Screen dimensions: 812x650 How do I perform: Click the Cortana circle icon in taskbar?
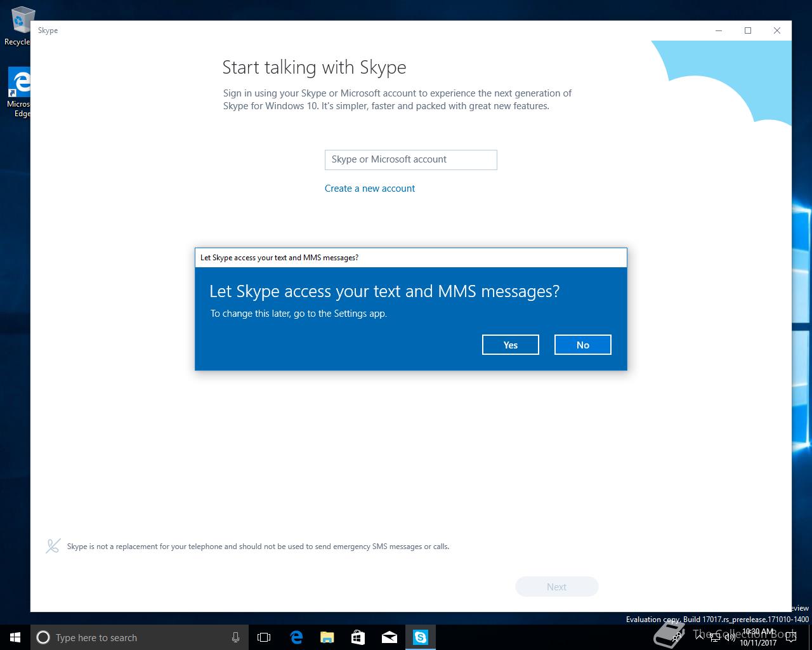(x=43, y=637)
